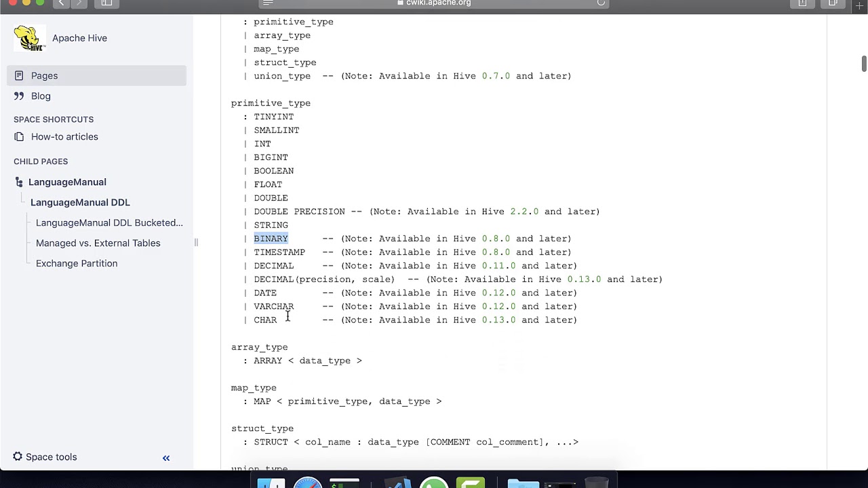Open Terminal in the Dock
Image resolution: width=868 pixels, height=488 pixels.
[344, 483]
